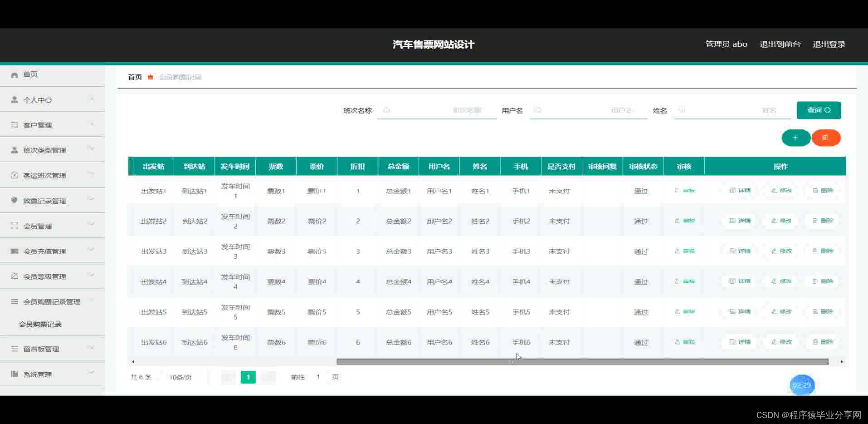Click the next page pagination button
Screen dimensions: 868x424
(x=268, y=377)
